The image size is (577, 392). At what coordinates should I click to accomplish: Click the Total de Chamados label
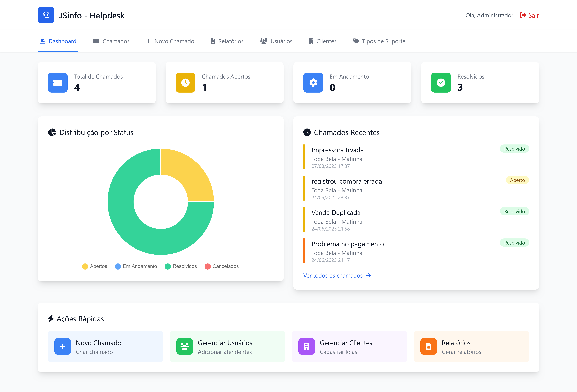pos(98,76)
